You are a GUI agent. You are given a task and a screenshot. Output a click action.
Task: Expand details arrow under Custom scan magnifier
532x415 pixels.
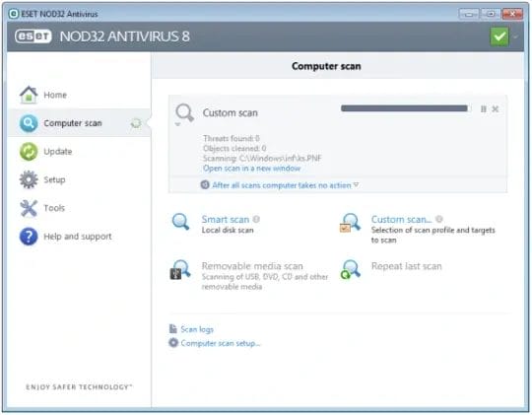tap(177, 124)
